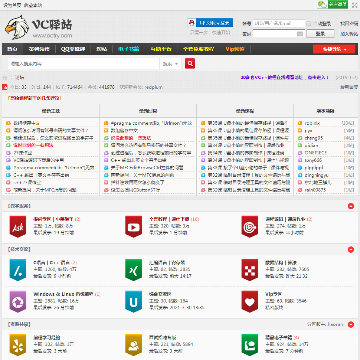Switch to the fourth member ranking tab
The height and width of the screenshot is (360, 360).
[x=326, y=111]
